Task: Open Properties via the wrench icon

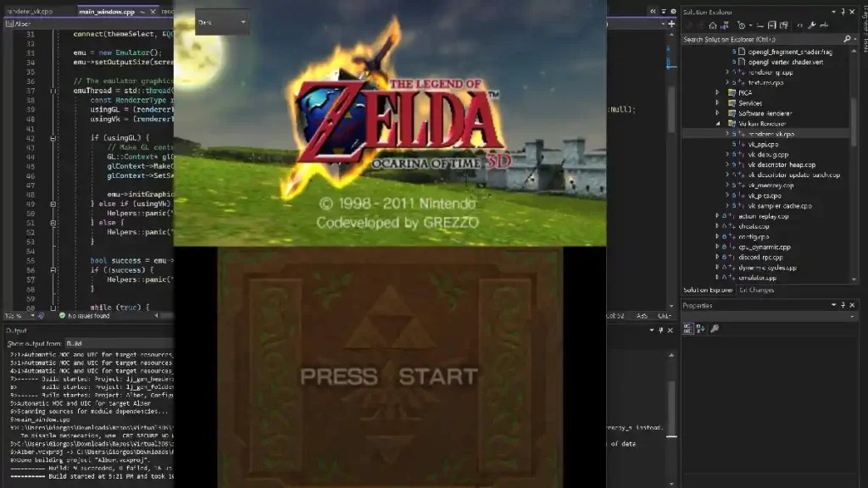Action: coord(811,25)
